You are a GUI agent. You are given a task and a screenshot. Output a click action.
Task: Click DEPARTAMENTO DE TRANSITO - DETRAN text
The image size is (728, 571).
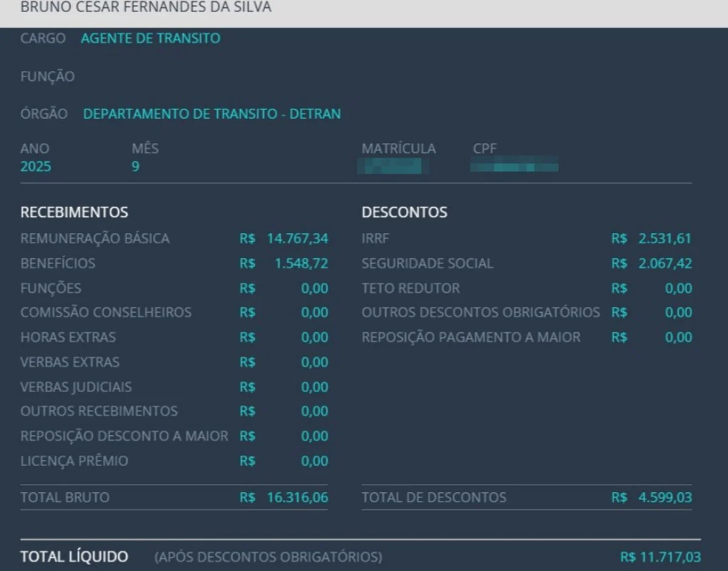click(212, 114)
